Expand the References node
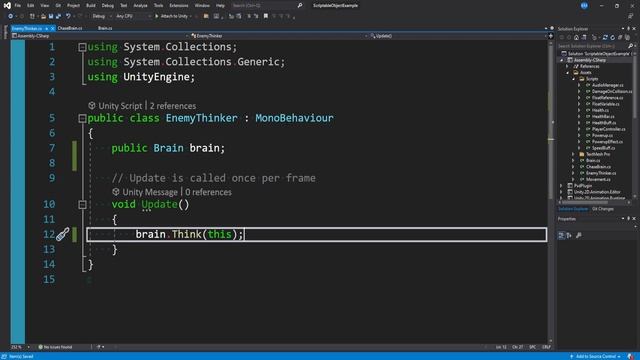Screen dimensions: 640x360 (567, 67)
